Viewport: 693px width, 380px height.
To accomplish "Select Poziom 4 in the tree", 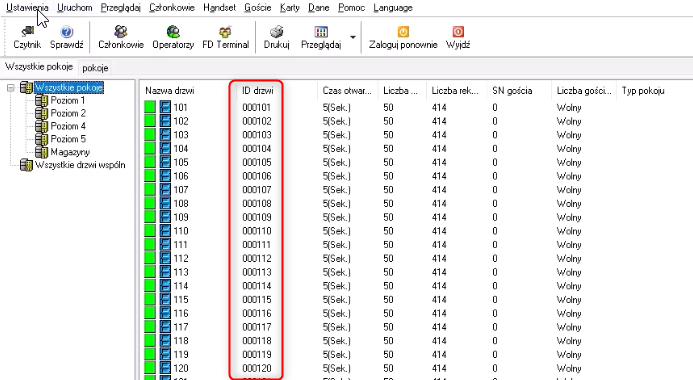I will click(x=68, y=126).
